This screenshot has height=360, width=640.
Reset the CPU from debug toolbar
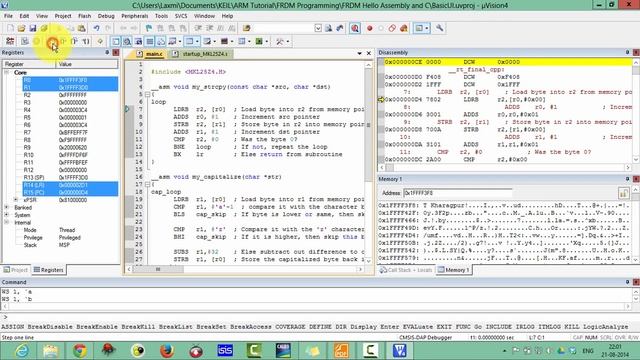10,41
